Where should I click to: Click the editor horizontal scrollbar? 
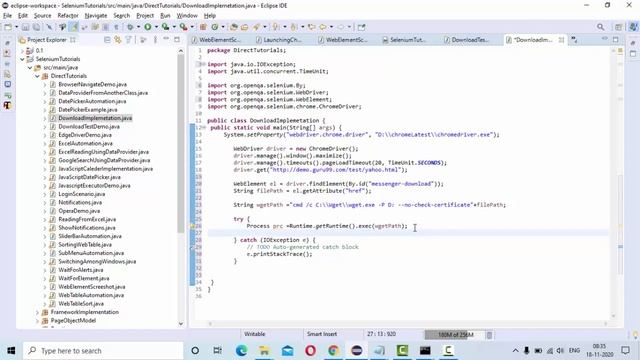coord(407,324)
